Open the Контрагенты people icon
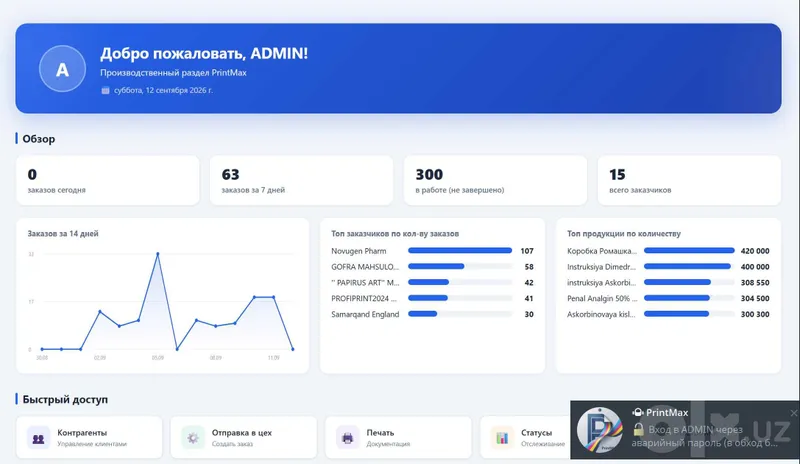The height and width of the screenshot is (464, 800). (38, 438)
